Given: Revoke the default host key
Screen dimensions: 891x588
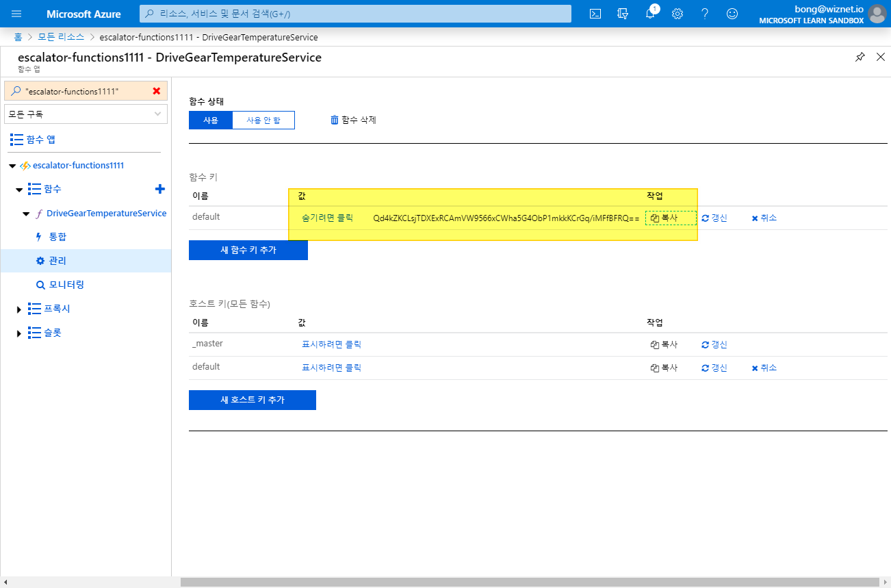Looking at the screenshot, I should pos(764,368).
